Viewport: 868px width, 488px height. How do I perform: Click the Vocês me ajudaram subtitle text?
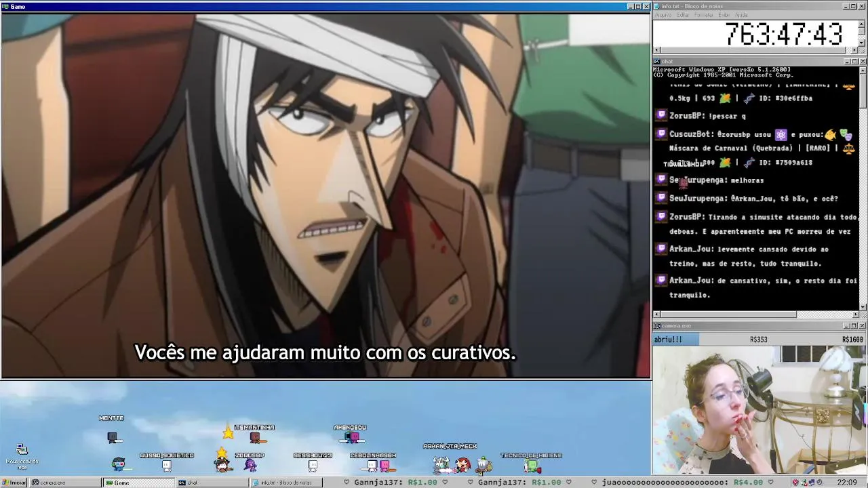pos(325,353)
